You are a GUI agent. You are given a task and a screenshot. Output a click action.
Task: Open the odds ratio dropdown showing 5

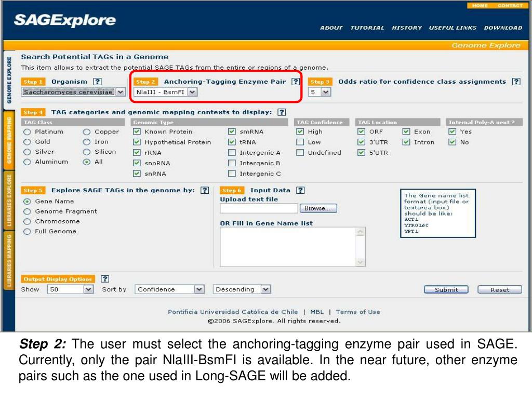pos(320,92)
